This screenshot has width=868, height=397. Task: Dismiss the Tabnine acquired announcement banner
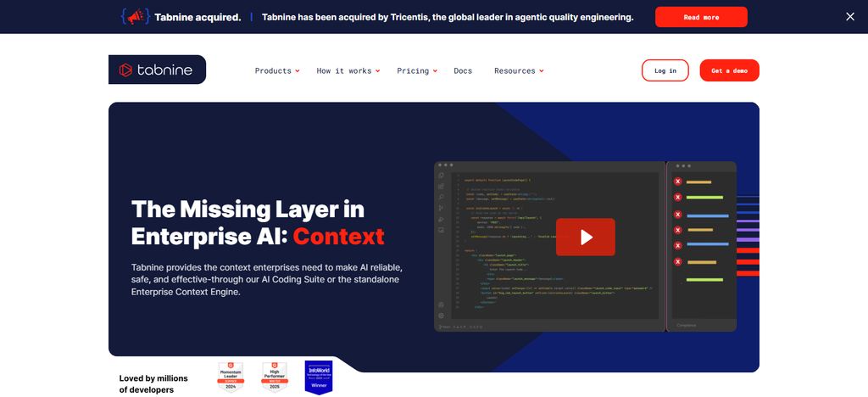tap(849, 17)
